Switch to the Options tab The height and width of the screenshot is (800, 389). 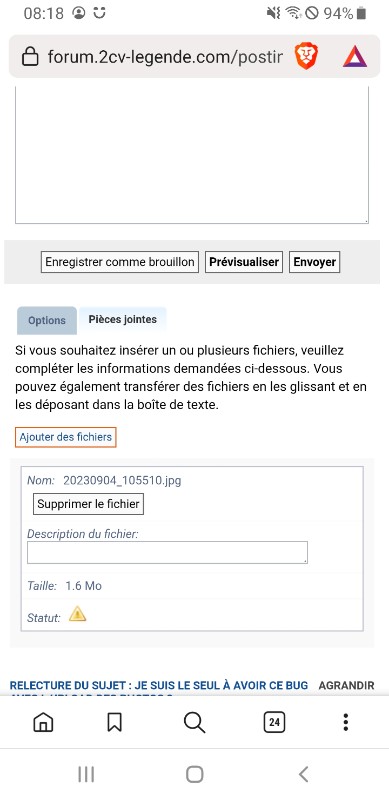pyautogui.click(x=46, y=320)
